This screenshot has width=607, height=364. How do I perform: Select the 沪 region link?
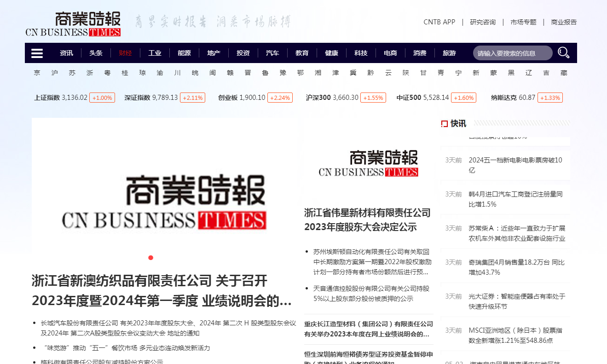click(x=55, y=73)
